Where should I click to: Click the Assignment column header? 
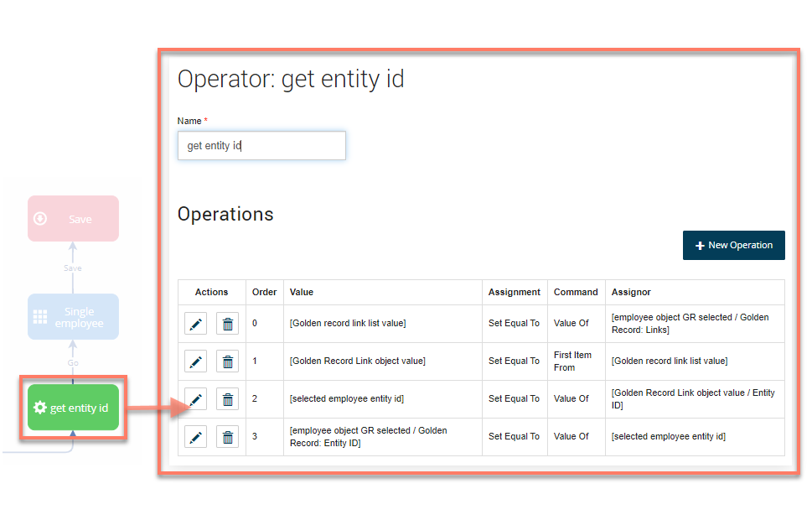tap(514, 293)
